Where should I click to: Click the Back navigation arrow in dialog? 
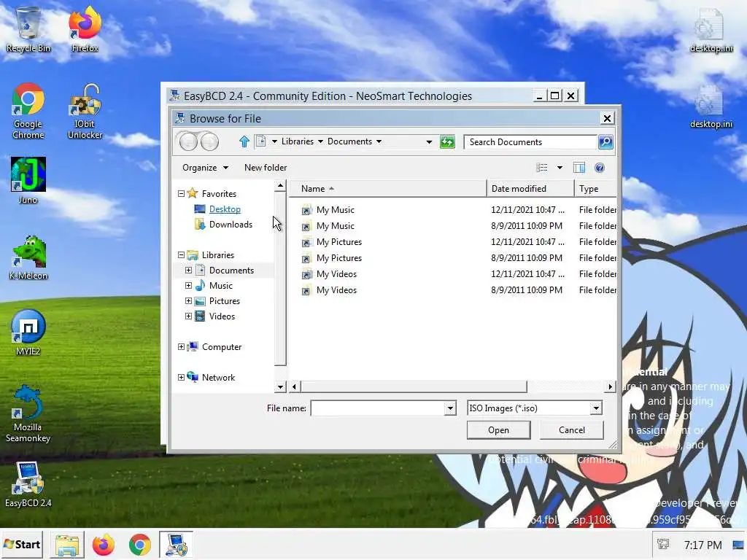point(188,141)
